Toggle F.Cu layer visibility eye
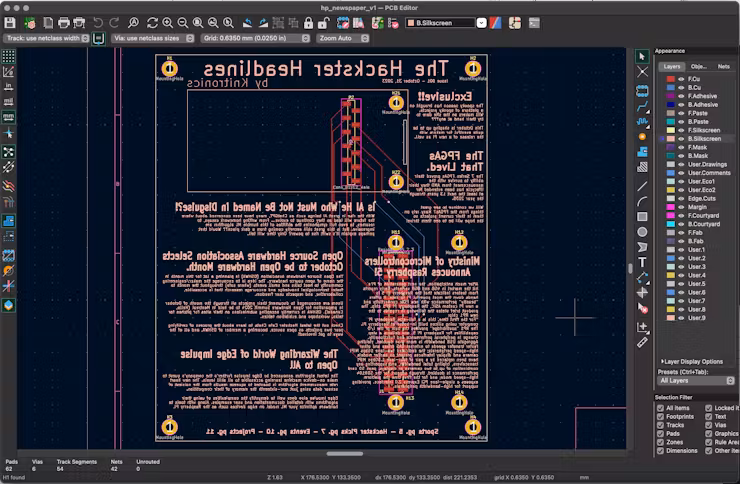 point(681,79)
